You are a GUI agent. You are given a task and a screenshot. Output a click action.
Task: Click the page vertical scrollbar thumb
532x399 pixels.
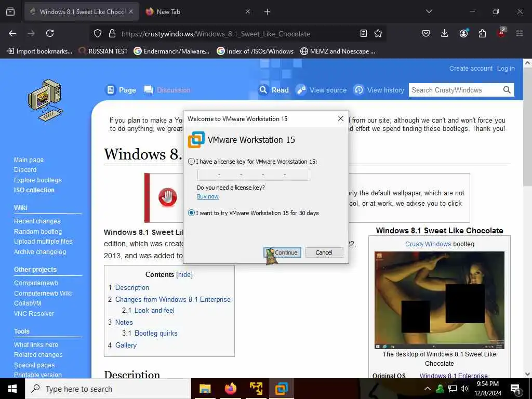527,126
